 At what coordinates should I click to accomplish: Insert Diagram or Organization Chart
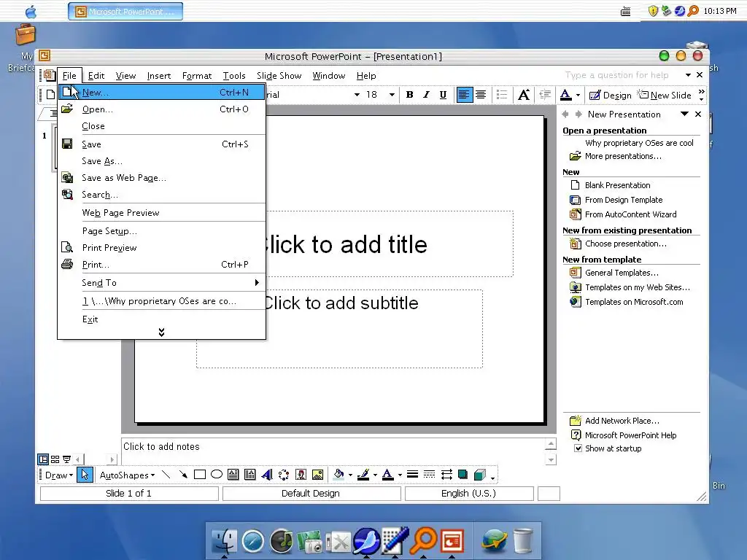284,475
